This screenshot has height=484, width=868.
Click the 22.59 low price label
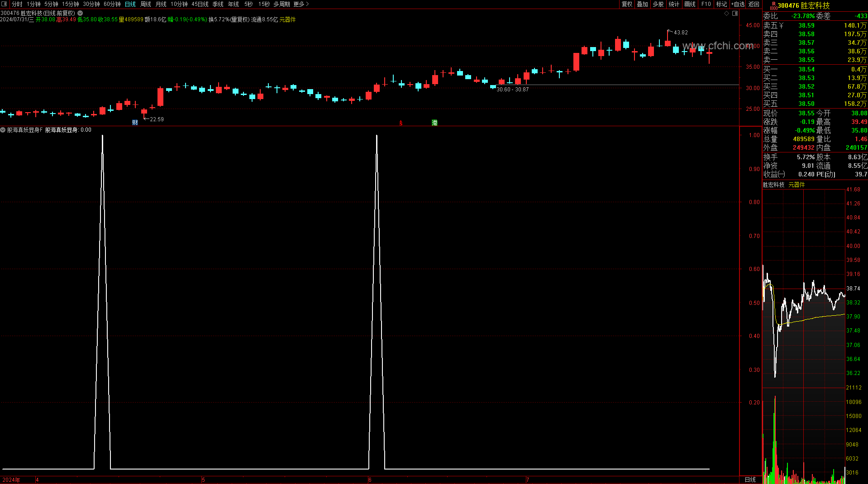coord(157,119)
